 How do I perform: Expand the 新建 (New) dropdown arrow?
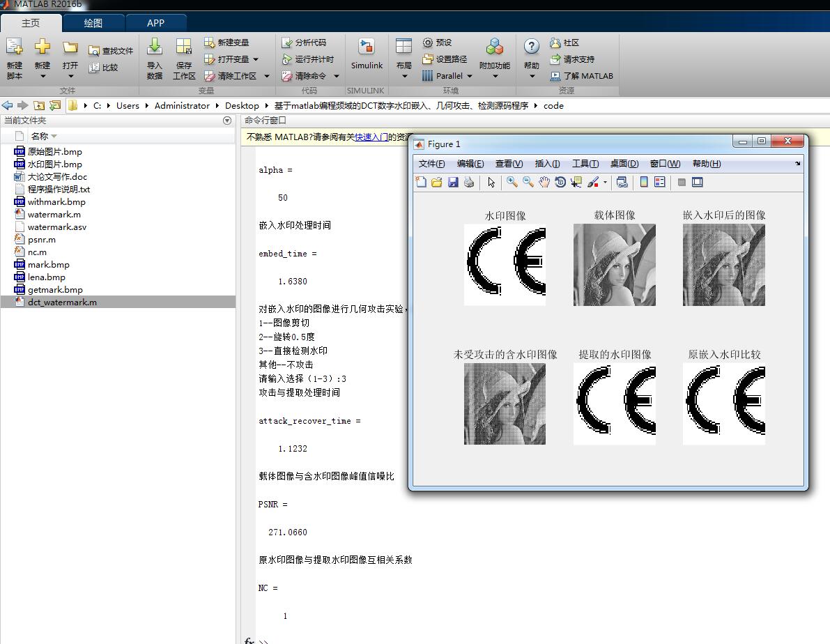point(43,76)
